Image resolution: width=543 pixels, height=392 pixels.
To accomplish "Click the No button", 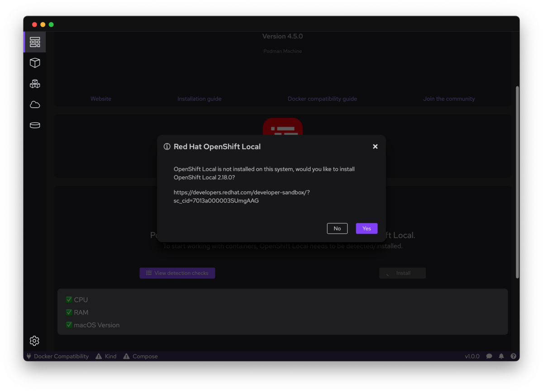I will (337, 229).
